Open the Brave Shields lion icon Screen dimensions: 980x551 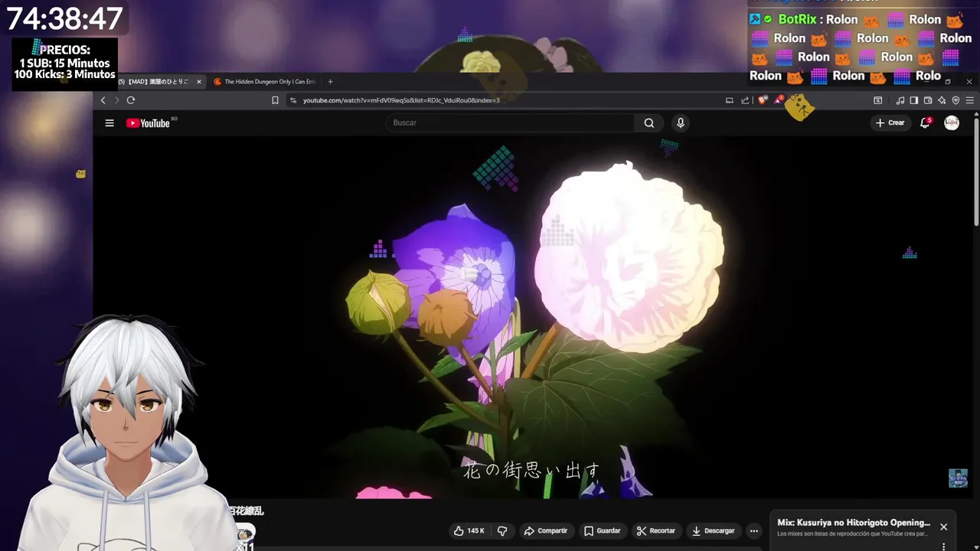[x=763, y=100]
